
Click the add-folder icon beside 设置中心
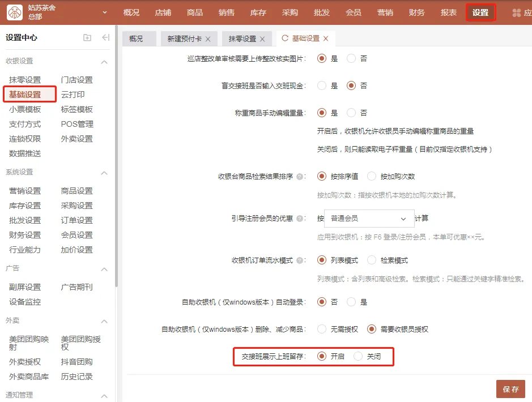(87, 38)
